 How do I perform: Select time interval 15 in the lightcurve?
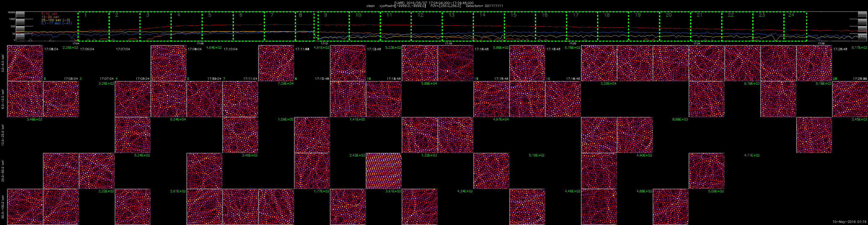coord(520,27)
